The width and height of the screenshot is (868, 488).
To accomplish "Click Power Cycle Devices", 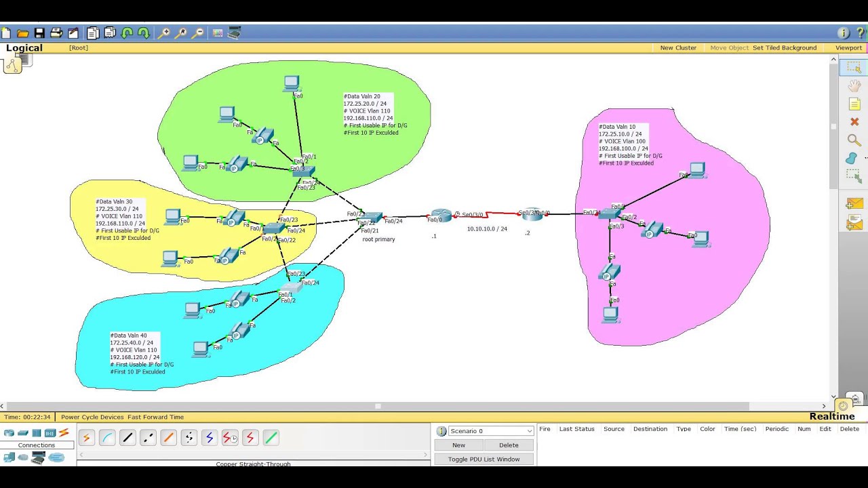I will 92,417.
